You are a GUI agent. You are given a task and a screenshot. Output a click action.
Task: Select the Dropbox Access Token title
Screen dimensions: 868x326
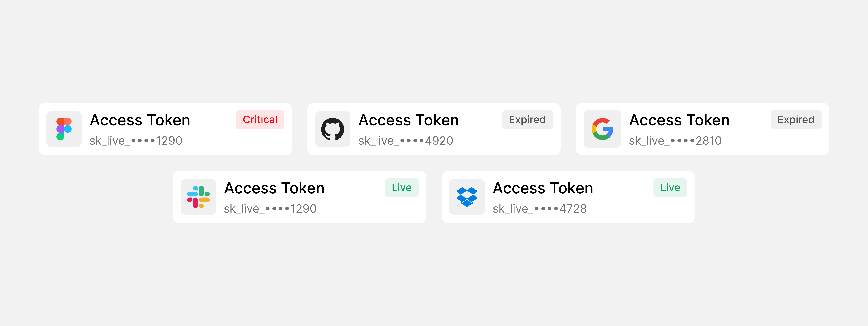(543, 188)
